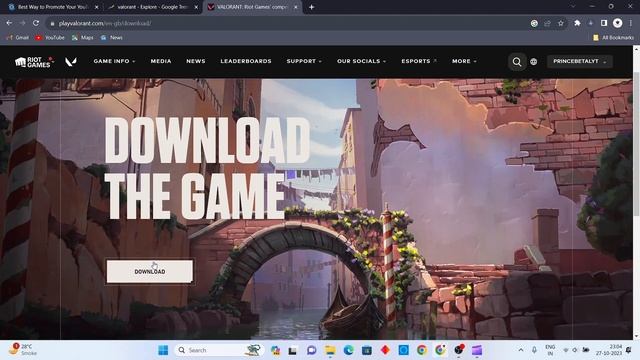Viewport: 640px width, 360px height.
Task: Open taskbar clock and date
Action: pos(609,350)
